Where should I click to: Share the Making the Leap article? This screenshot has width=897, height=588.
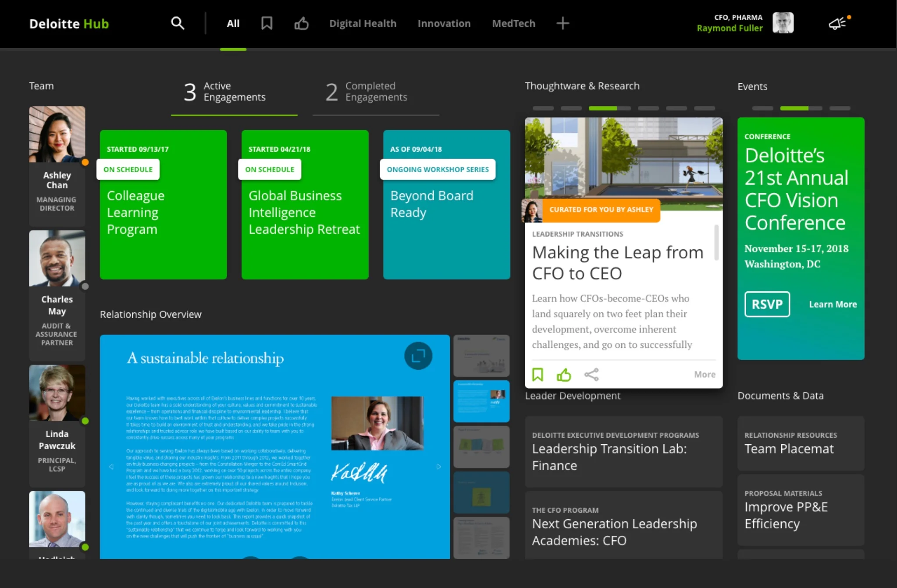coord(591,375)
